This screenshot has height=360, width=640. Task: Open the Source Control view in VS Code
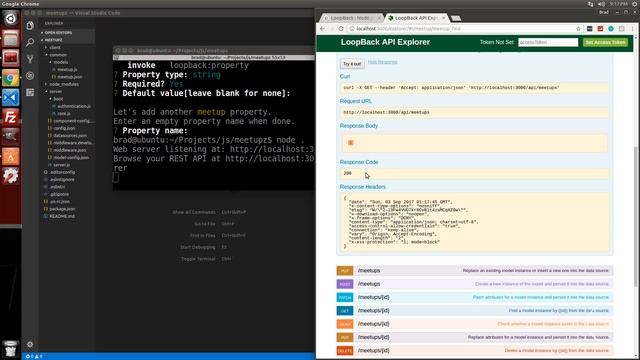coord(30,59)
